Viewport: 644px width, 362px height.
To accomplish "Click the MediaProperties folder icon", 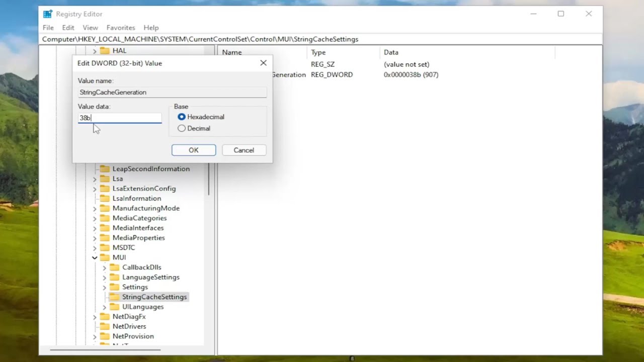I will click(105, 237).
